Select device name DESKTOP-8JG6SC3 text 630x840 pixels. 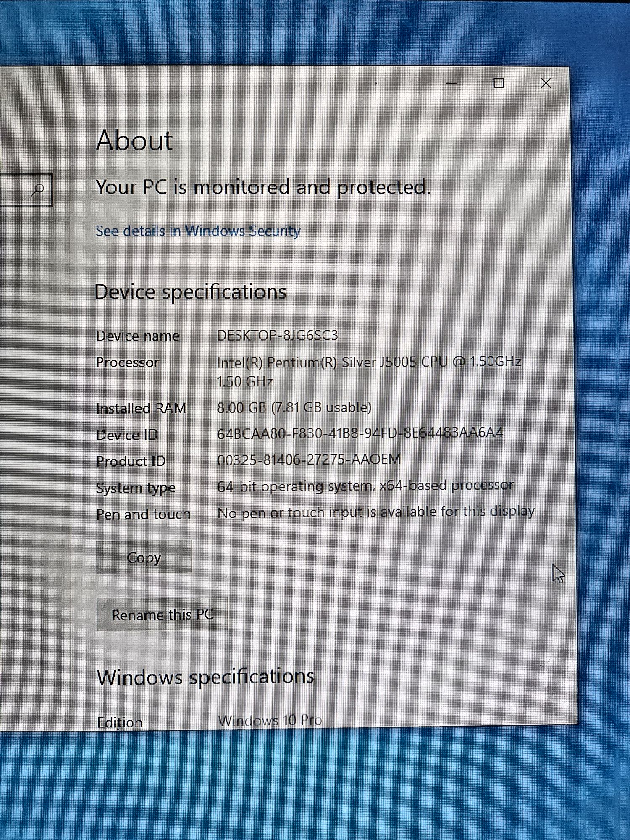coord(277,335)
